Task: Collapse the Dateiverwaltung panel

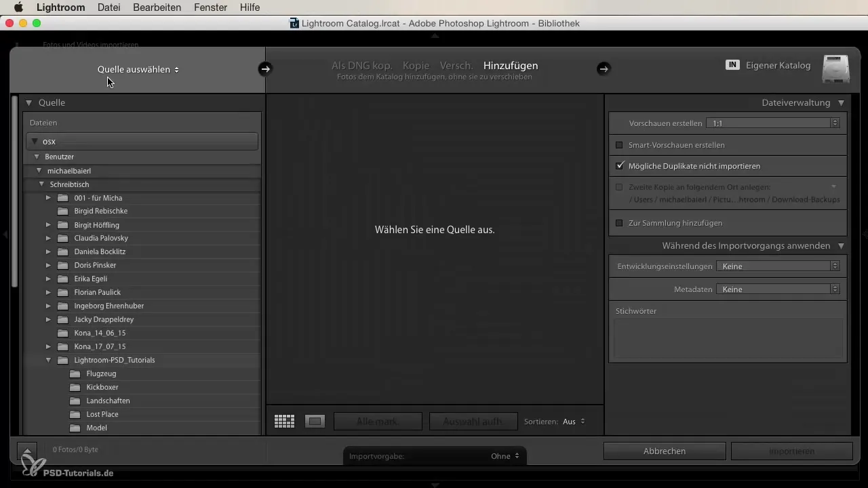Action: (841, 103)
